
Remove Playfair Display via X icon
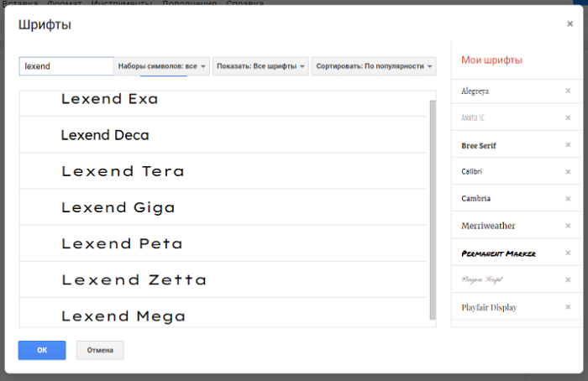pyautogui.click(x=568, y=307)
